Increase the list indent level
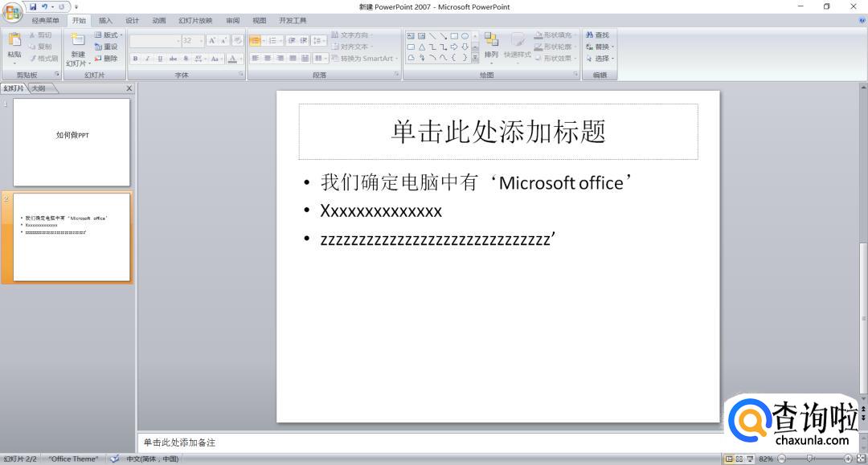Image resolution: width=868 pixels, height=465 pixels. 304,40
